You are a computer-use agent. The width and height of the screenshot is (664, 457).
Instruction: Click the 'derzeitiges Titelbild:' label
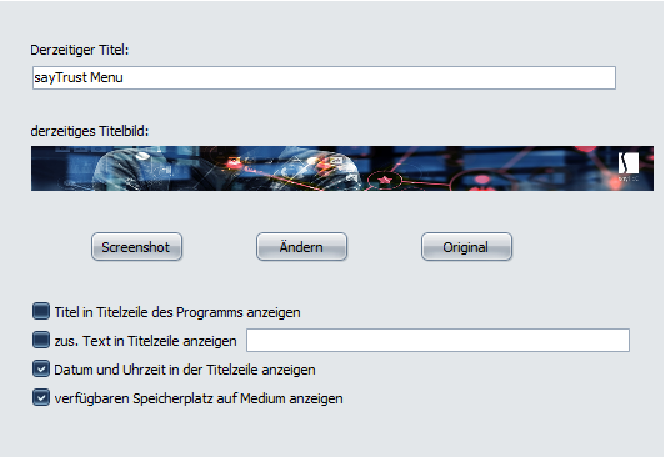(90, 131)
